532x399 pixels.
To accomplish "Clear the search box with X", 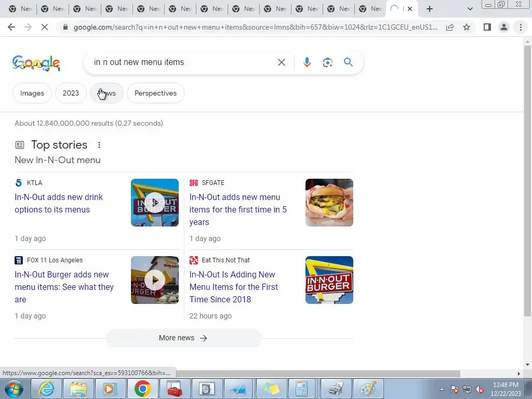I will click(x=281, y=62).
